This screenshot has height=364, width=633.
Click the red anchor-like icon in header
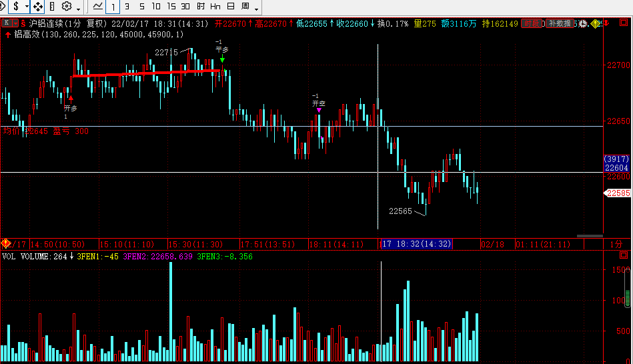point(606,23)
